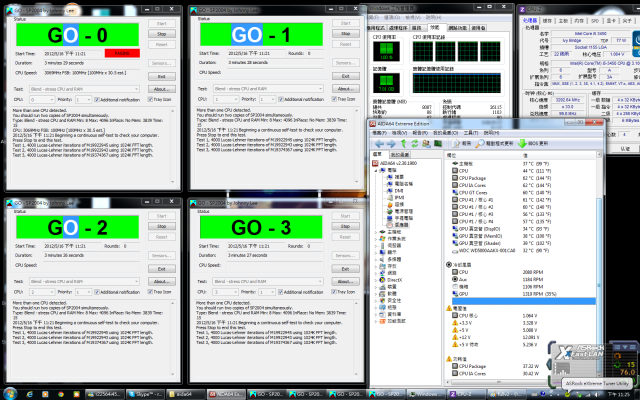Toggle Additional notification in GO - 0 window
The width and height of the screenshot is (640, 400).
tap(97, 100)
